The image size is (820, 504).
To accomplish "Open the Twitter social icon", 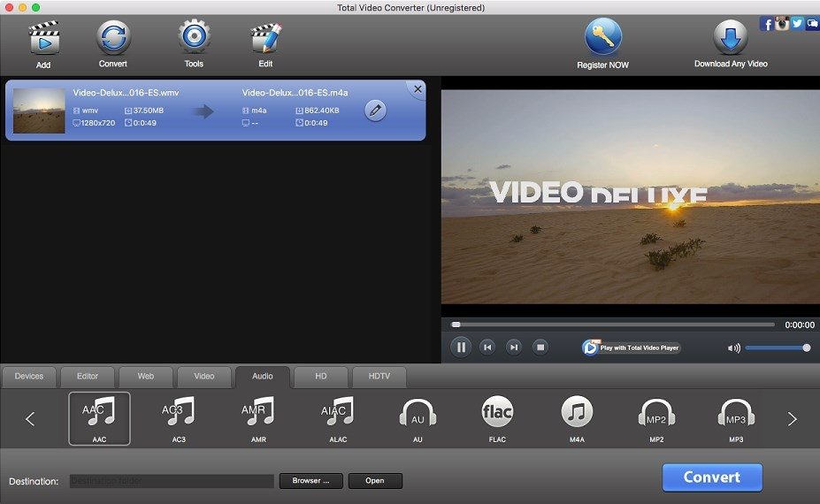I will click(797, 24).
